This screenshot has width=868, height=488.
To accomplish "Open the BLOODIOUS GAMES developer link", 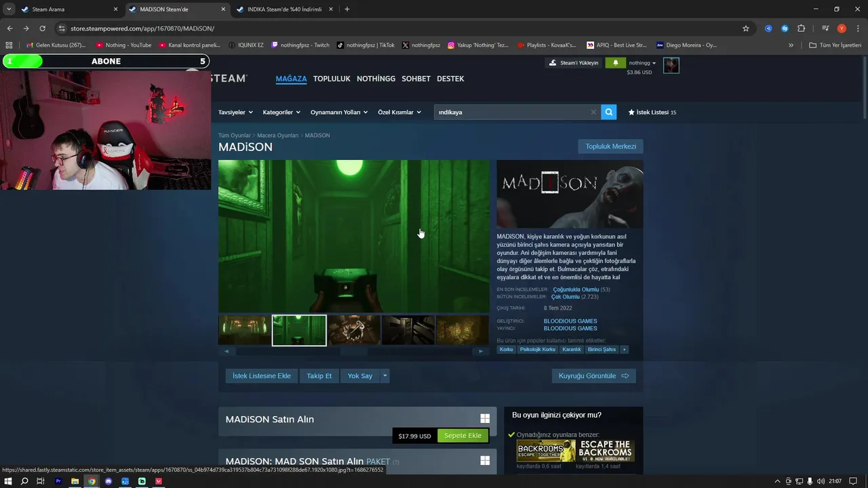I will point(570,321).
